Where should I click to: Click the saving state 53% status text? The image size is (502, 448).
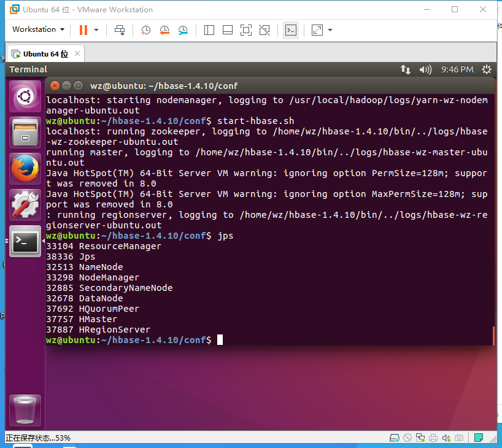tap(38, 438)
